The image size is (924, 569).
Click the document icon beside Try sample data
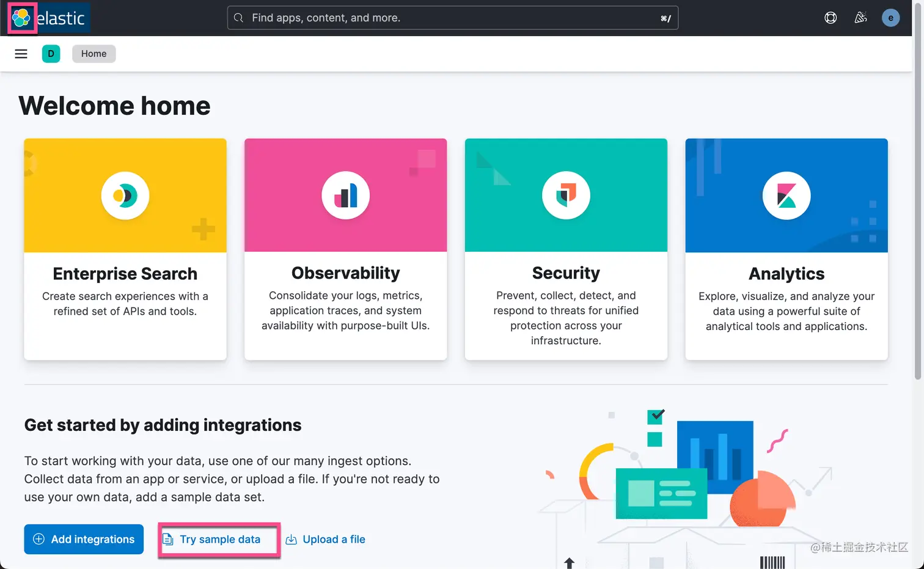pos(167,540)
